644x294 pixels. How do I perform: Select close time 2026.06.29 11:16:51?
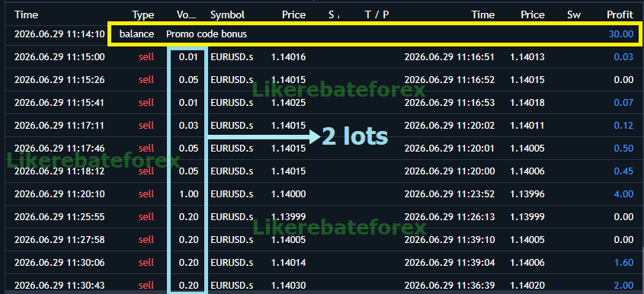click(450, 57)
